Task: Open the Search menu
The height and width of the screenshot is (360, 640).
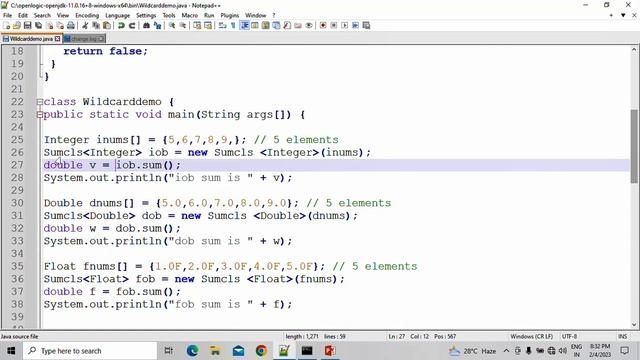Action: 42,16
